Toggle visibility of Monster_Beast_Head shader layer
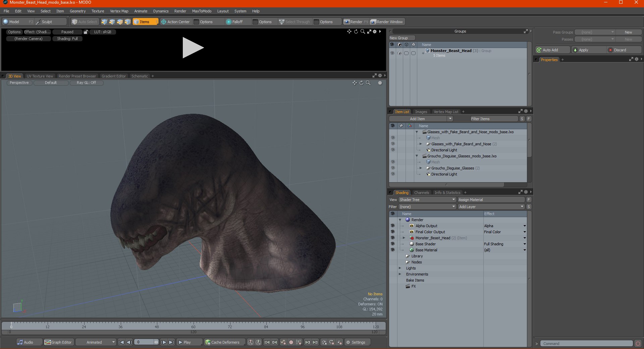The width and height of the screenshot is (644, 349). [x=392, y=238]
